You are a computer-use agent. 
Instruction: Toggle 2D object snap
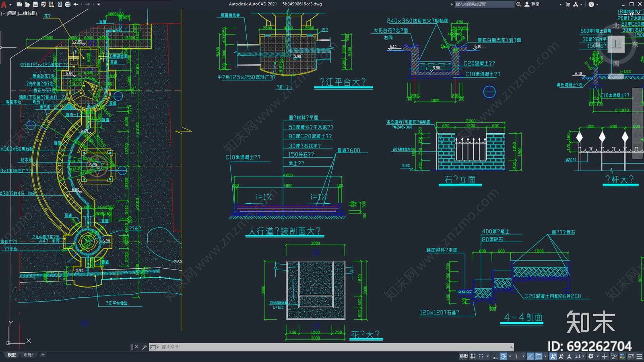(x=539, y=356)
